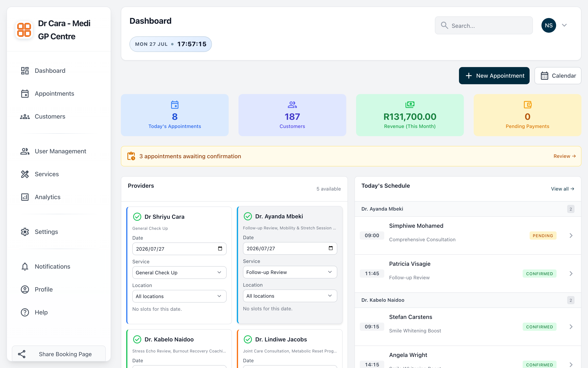The image size is (588, 368).
Task: Click CONFIRMED badge for Stefan Carstens
Action: [x=539, y=327]
